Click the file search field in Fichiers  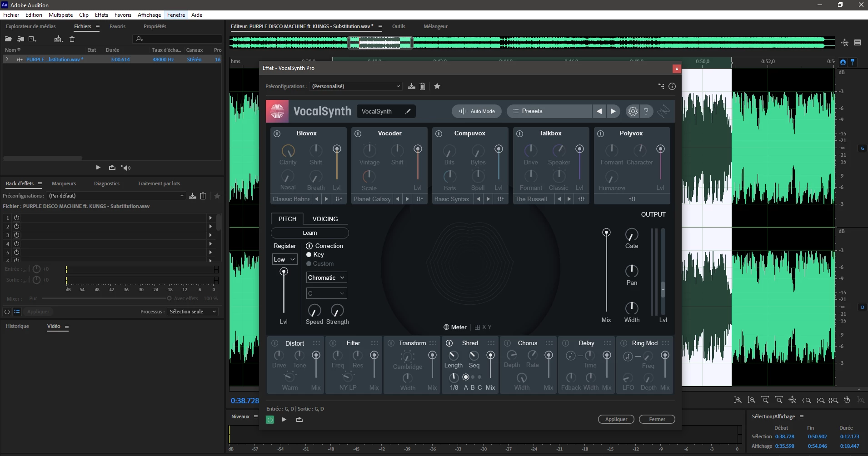pos(177,39)
